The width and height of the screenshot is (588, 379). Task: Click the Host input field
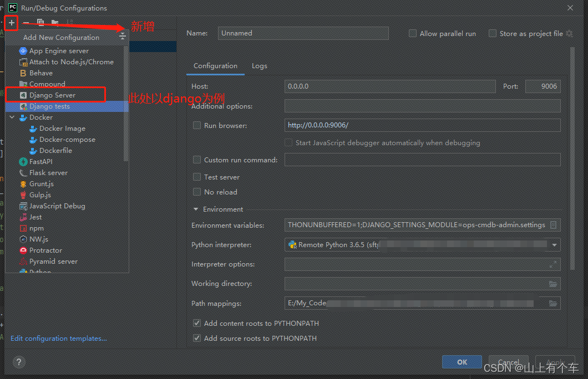click(390, 86)
